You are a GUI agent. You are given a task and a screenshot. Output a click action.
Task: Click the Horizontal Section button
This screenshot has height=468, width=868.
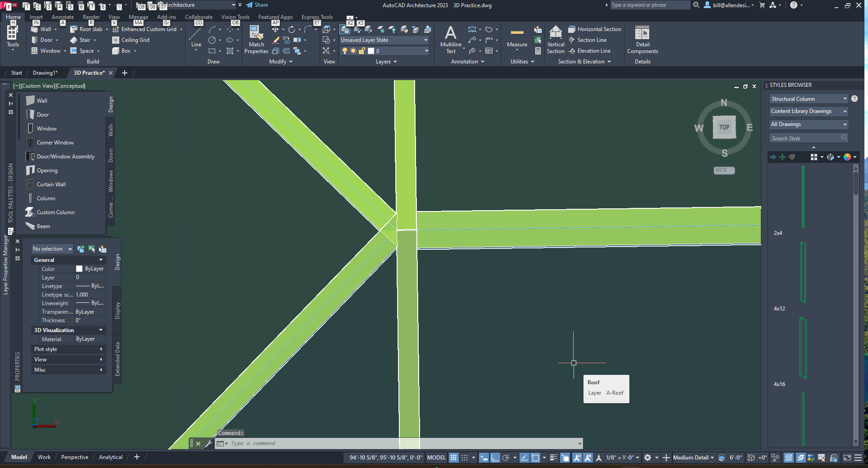[595, 28]
